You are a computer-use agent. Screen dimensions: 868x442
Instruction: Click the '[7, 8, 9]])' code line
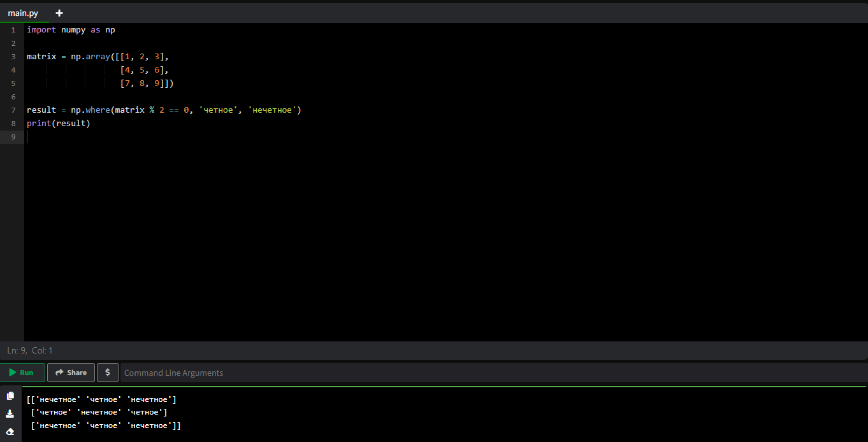[147, 83]
